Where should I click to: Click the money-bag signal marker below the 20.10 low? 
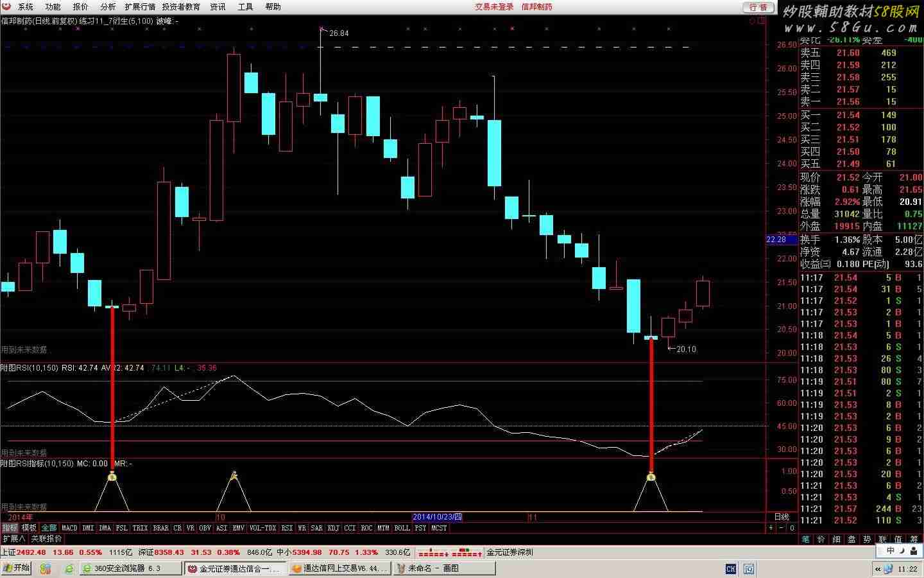click(x=651, y=477)
